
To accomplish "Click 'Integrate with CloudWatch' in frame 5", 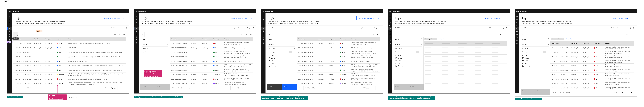I will pos(622,18).
